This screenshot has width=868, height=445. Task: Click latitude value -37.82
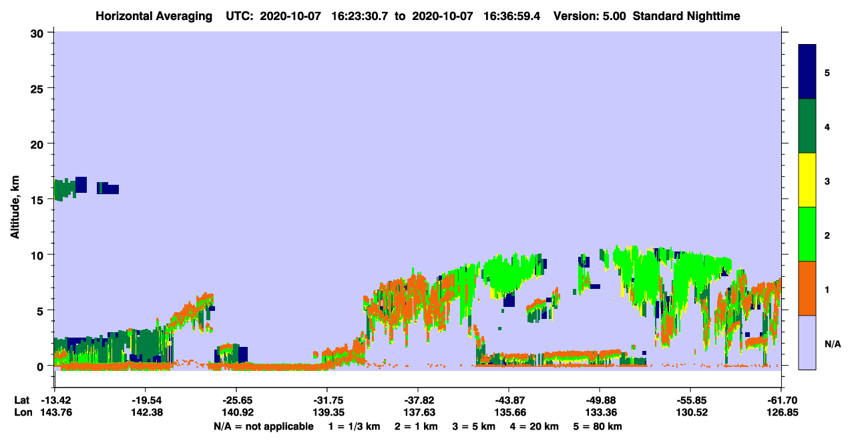(x=419, y=400)
